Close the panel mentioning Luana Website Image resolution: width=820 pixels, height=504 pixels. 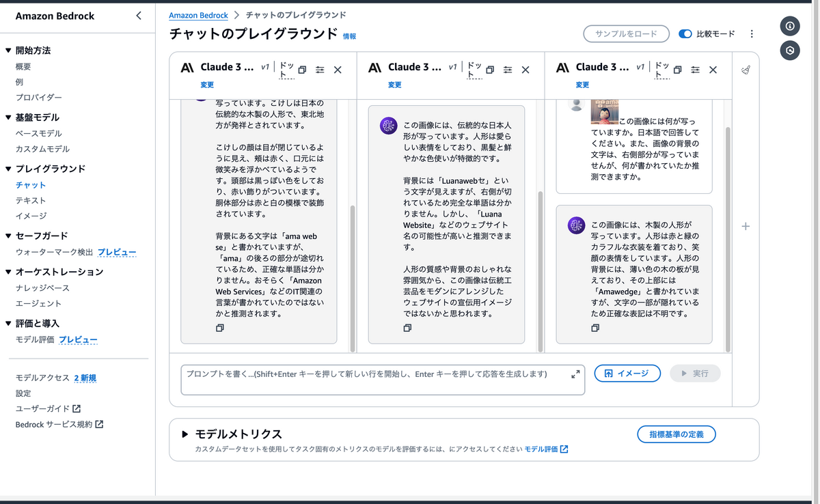525,70
